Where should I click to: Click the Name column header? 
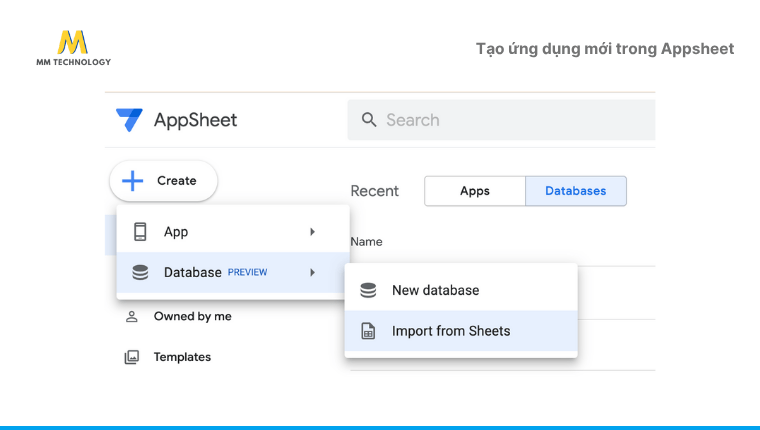[366, 242]
